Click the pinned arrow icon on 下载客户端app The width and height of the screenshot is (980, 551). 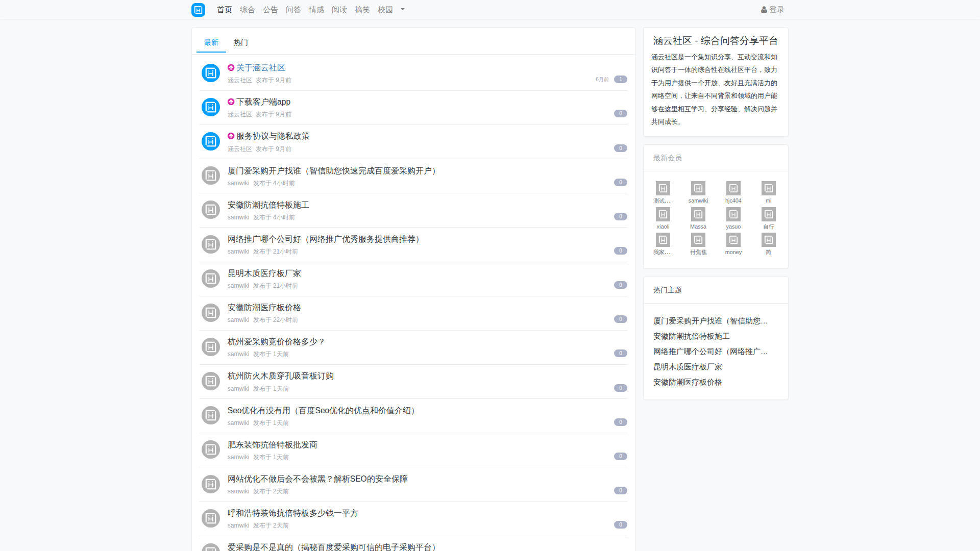[231, 102]
